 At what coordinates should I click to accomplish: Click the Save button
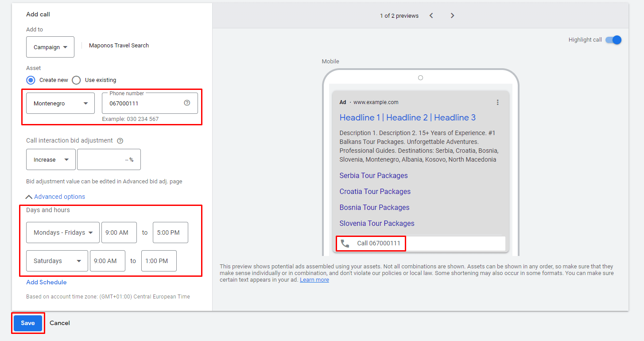pos(28,323)
